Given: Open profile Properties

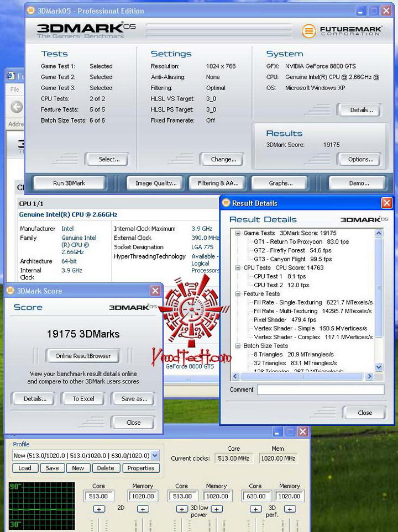Looking at the screenshot, I should (x=141, y=468).
